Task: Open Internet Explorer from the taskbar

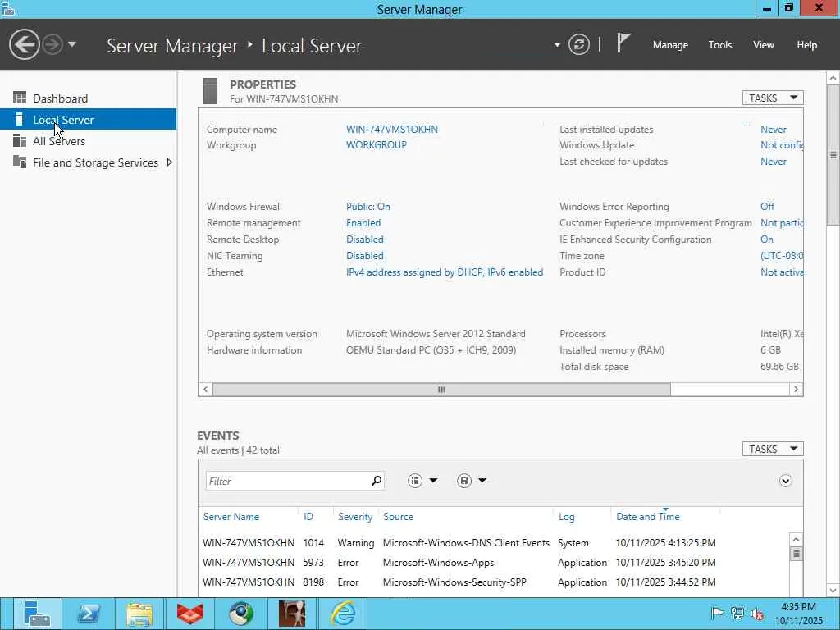Action: tap(342, 614)
